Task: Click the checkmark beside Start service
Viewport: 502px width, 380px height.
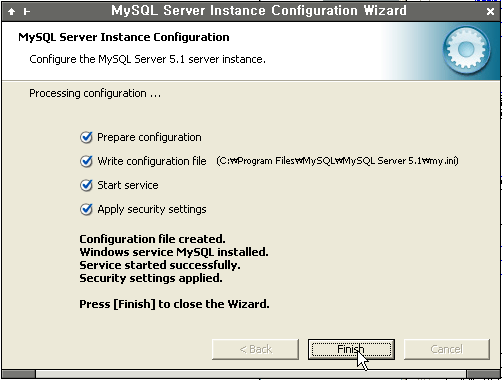Action: pos(86,185)
